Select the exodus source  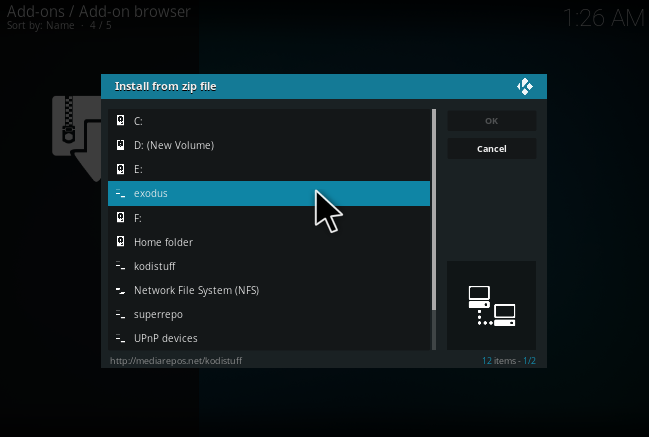pyautogui.click(x=269, y=193)
